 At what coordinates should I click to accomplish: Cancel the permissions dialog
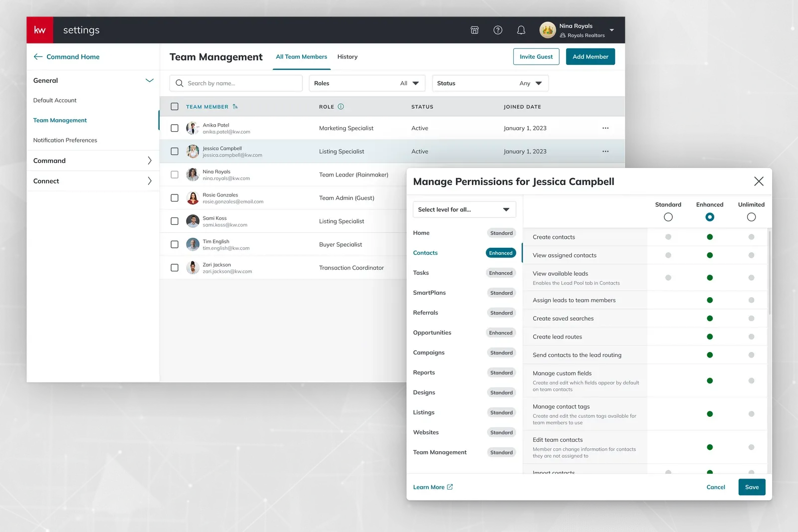click(x=716, y=487)
